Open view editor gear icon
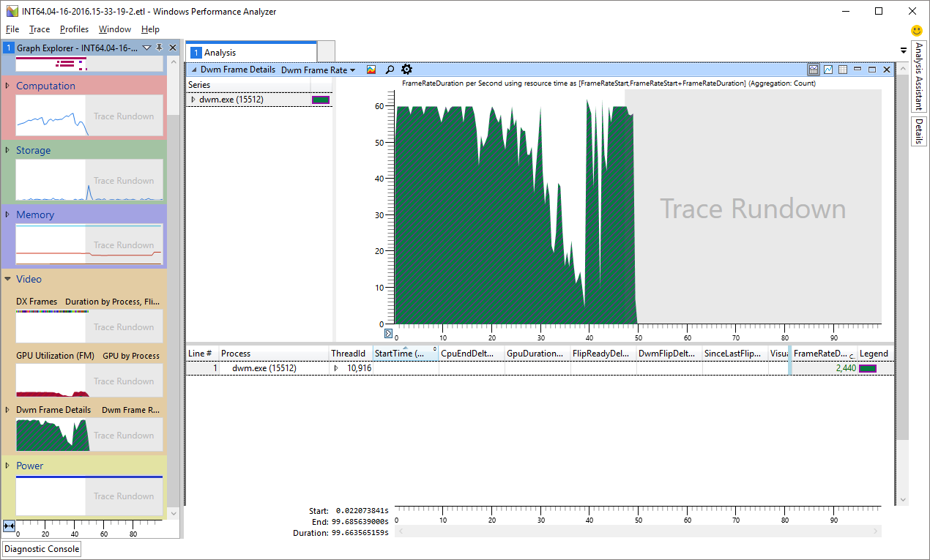Screen dimensions: 930x560 pyautogui.click(x=407, y=70)
